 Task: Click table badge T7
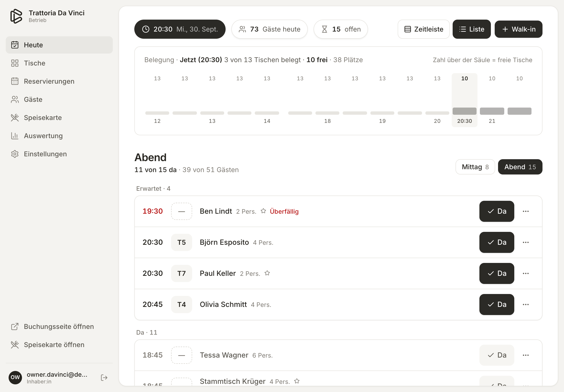(181, 273)
